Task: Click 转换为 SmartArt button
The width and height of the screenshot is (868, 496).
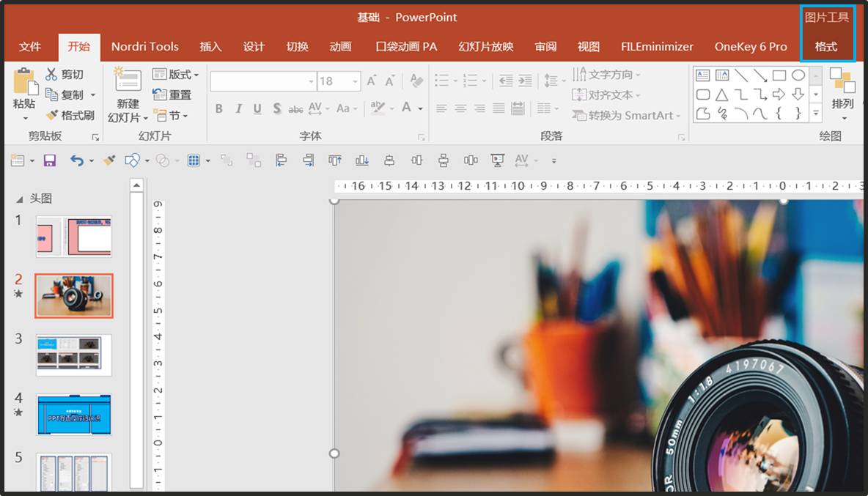Action: tap(625, 115)
